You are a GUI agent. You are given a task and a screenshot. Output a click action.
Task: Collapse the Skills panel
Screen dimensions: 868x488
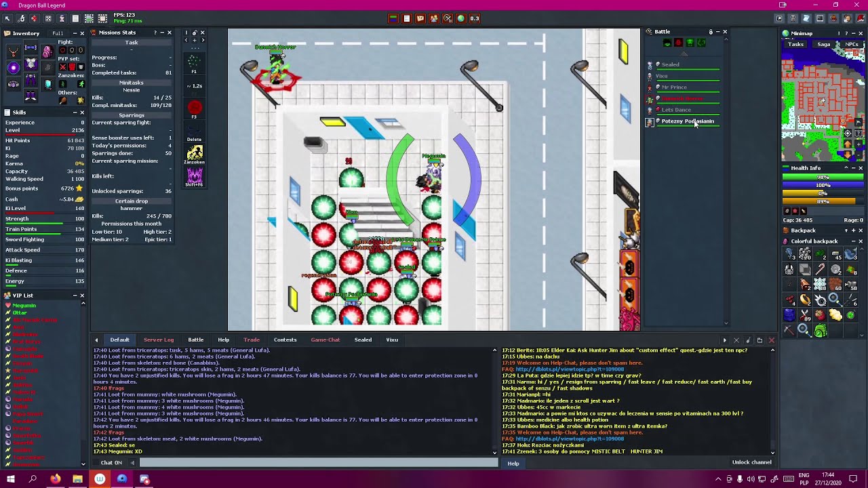tap(75, 113)
